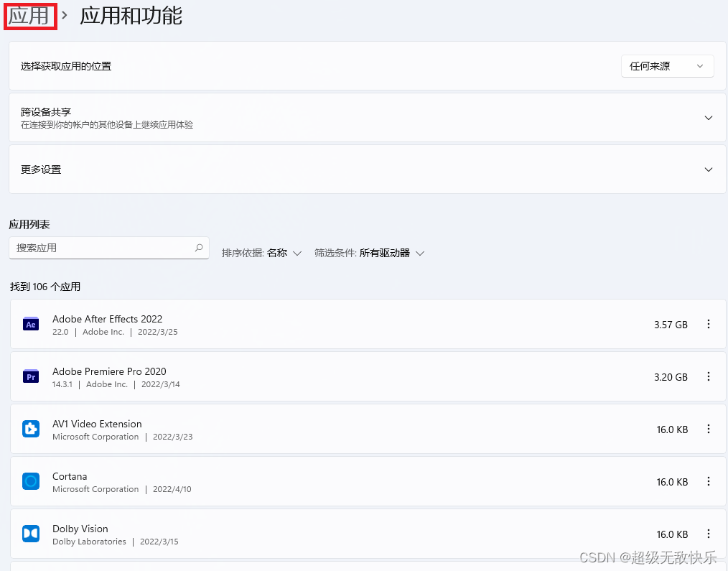The width and height of the screenshot is (728, 571).
Task: Click the 2022/3/25 install date
Action: pos(158,332)
